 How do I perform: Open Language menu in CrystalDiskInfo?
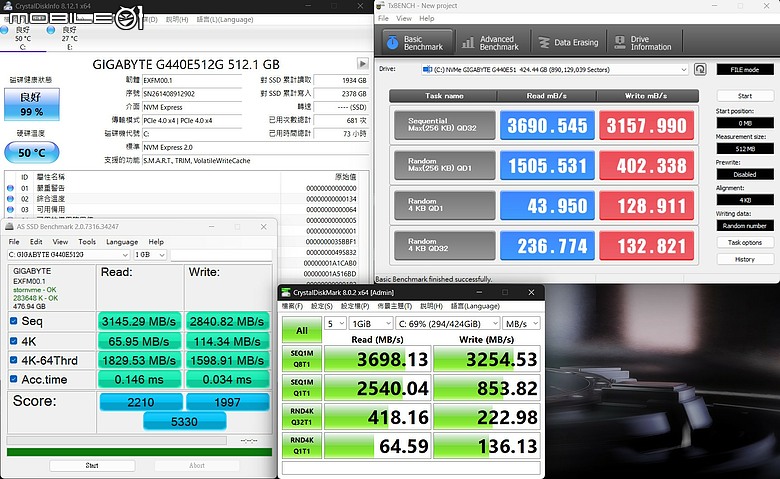click(224, 19)
